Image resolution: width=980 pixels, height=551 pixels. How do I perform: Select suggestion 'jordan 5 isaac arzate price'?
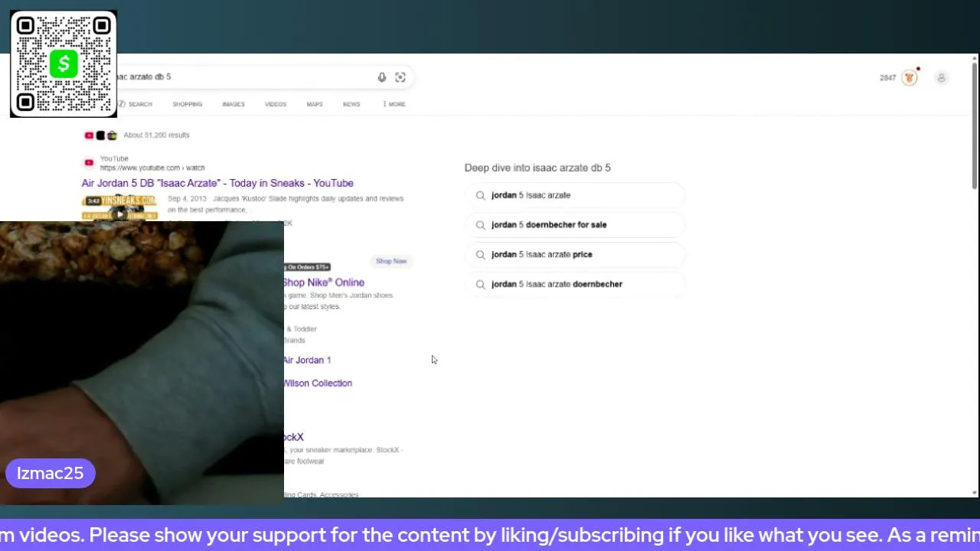[x=574, y=255]
